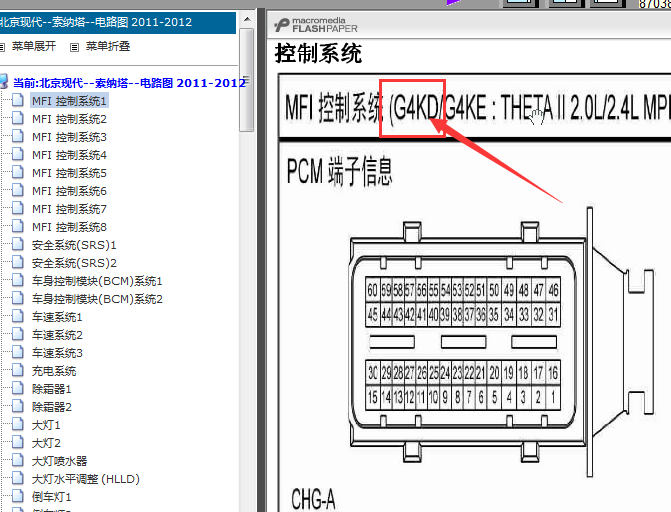
Task: Open 倒车灯1 diagram
Action: [51, 497]
